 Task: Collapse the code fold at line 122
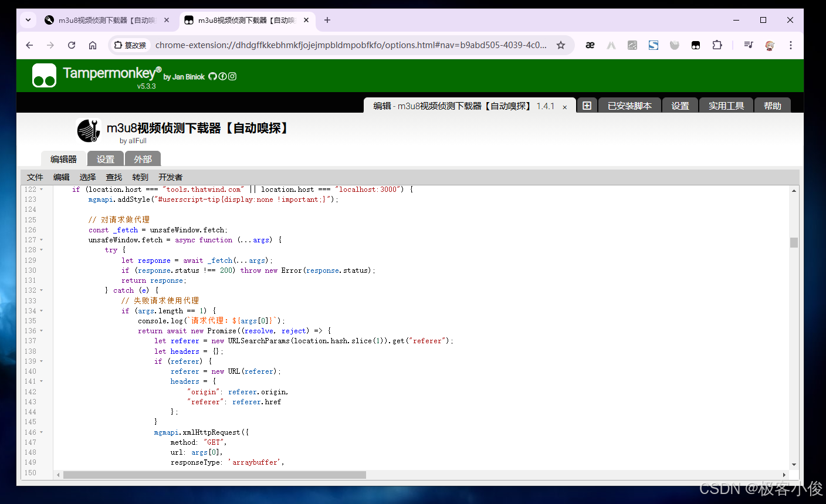coord(42,190)
